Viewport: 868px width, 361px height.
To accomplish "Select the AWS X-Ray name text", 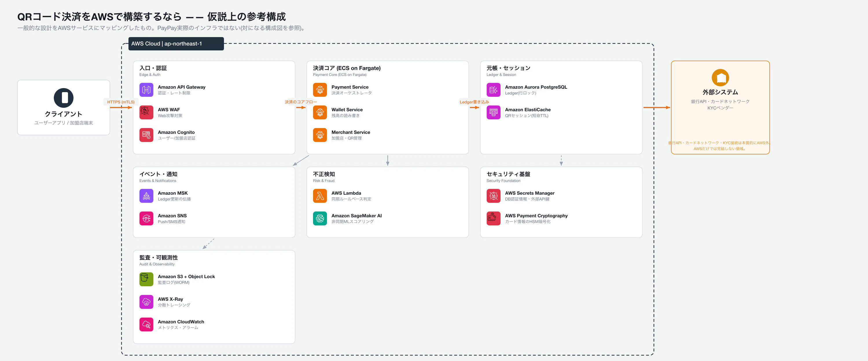I will point(170,299).
